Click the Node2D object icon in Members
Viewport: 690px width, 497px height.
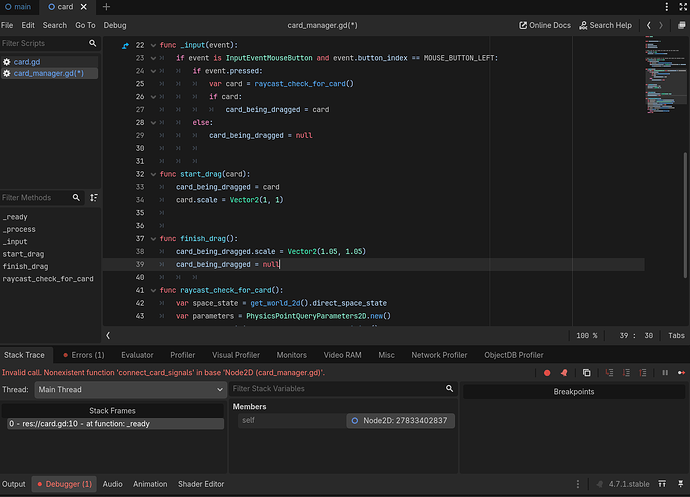pyautogui.click(x=355, y=421)
